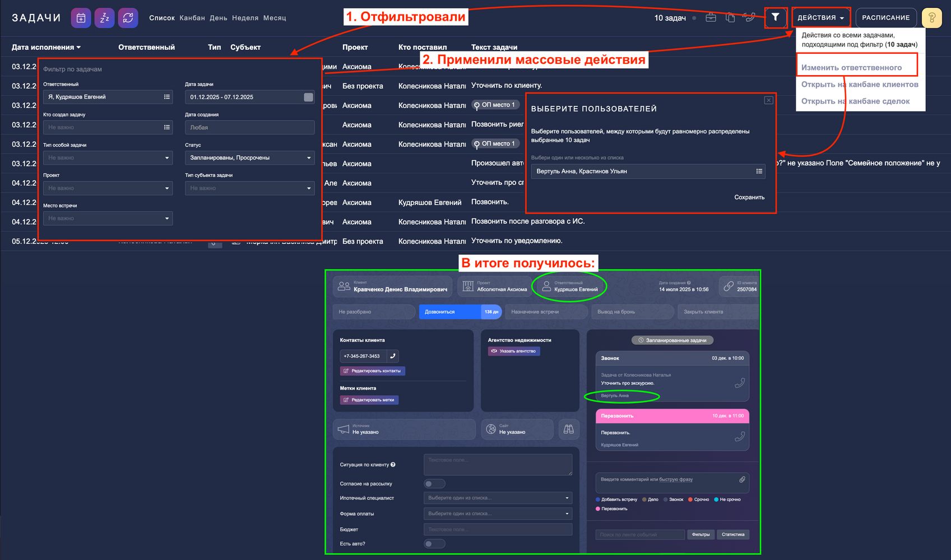Click the copy documents icon
The width and height of the screenshot is (951, 560).
tap(730, 17)
